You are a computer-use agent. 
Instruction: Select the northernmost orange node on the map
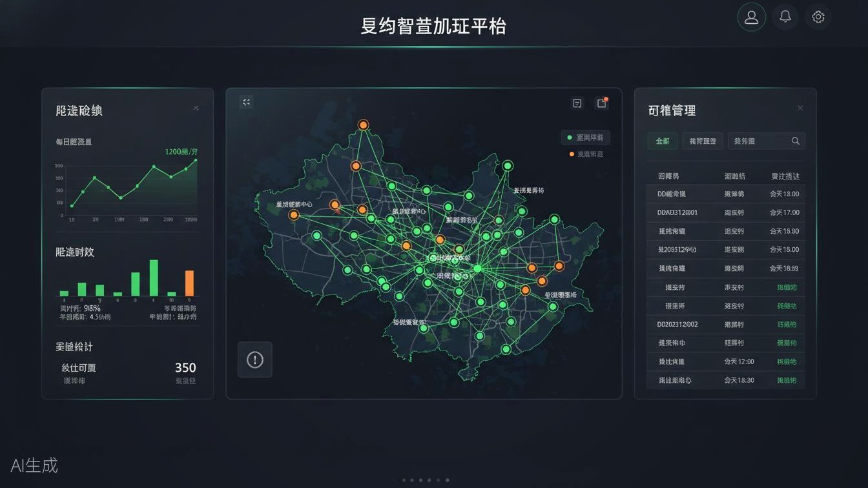tap(364, 125)
